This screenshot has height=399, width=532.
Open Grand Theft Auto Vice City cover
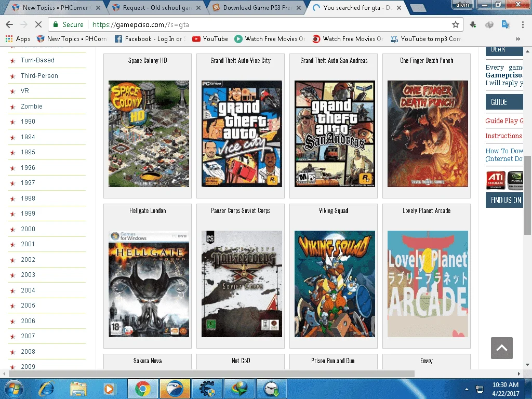tap(242, 134)
